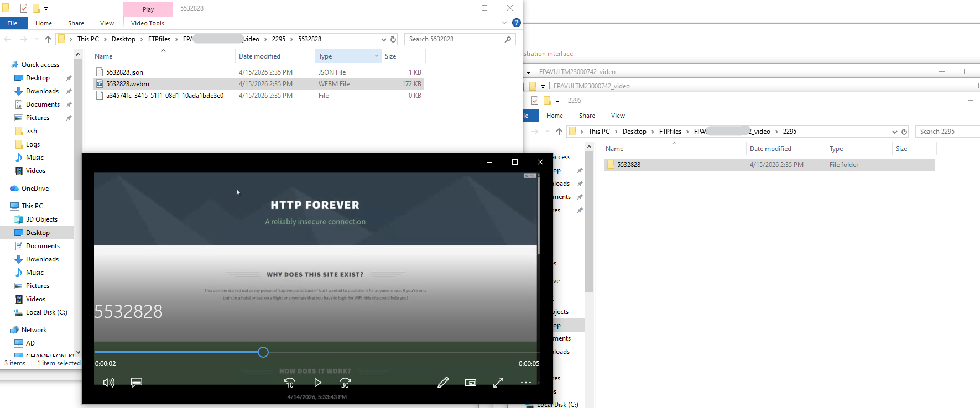Screen dimensions: 980x408
Task: Select the Play contextual tab
Action: (x=148, y=9)
